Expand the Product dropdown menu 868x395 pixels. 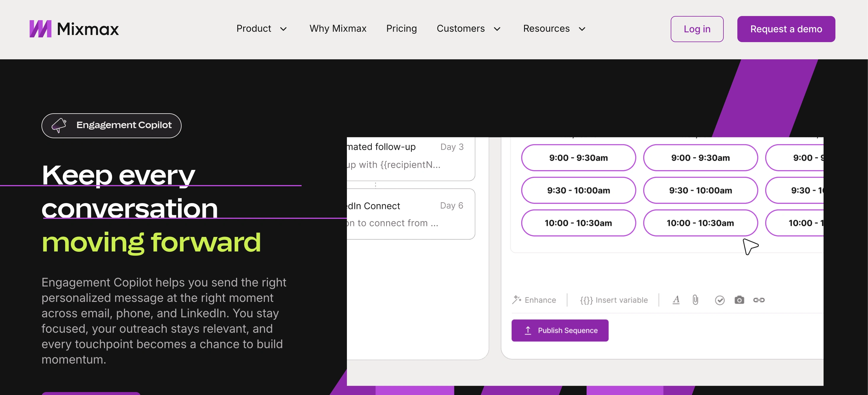[x=262, y=29]
